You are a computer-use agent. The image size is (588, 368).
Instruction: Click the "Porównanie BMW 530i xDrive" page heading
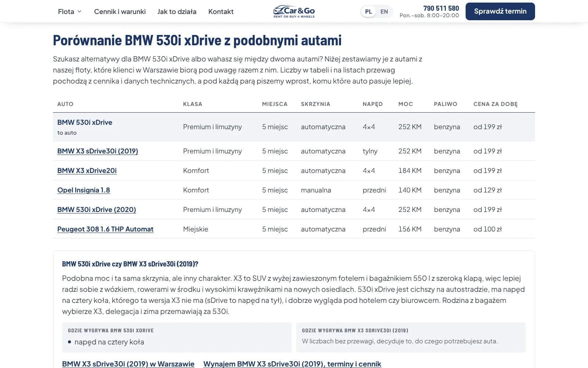pos(197,40)
